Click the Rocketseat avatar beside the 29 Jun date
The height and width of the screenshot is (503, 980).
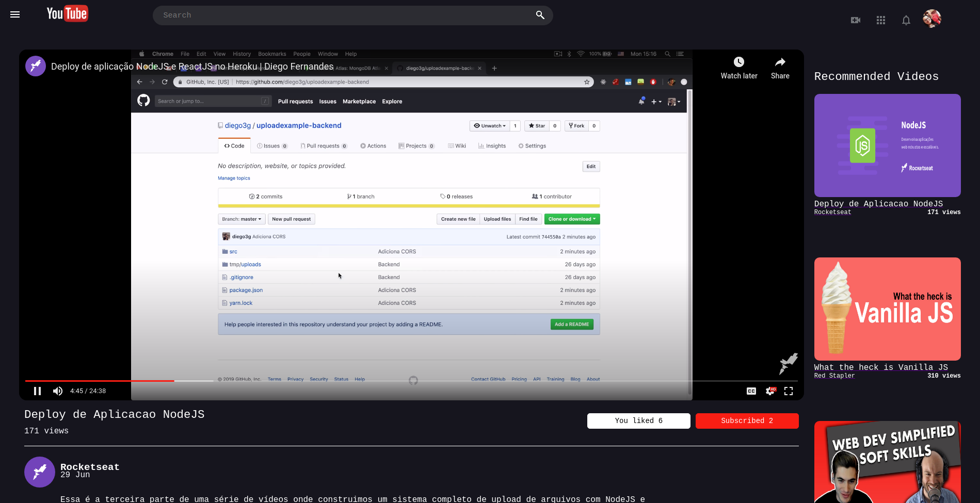pyautogui.click(x=40, y=472)
